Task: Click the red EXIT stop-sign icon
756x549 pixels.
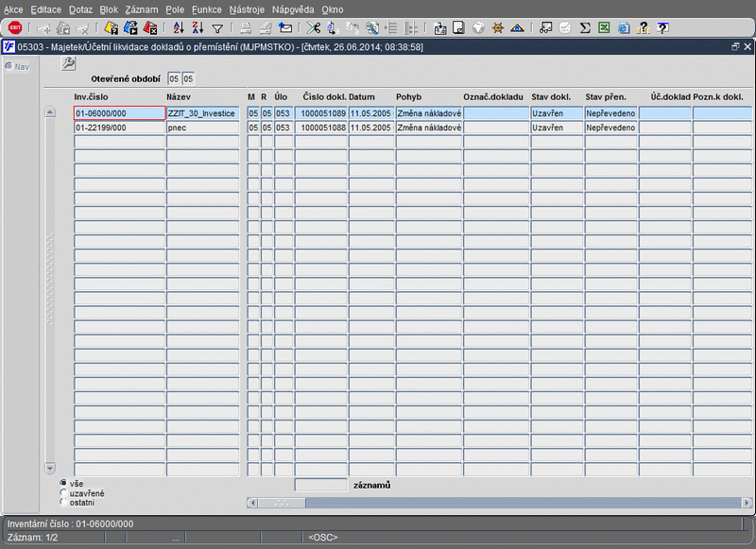Action: (x=15, y=28)
